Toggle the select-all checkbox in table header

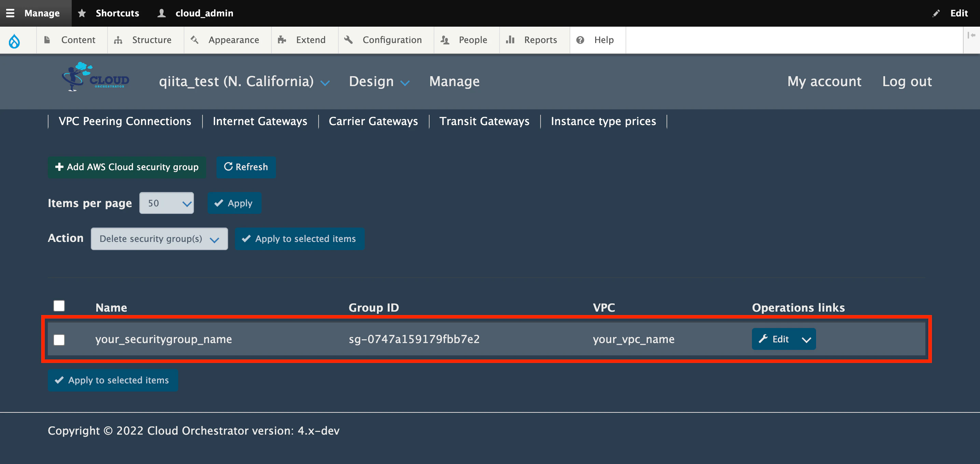click(59, 306)
